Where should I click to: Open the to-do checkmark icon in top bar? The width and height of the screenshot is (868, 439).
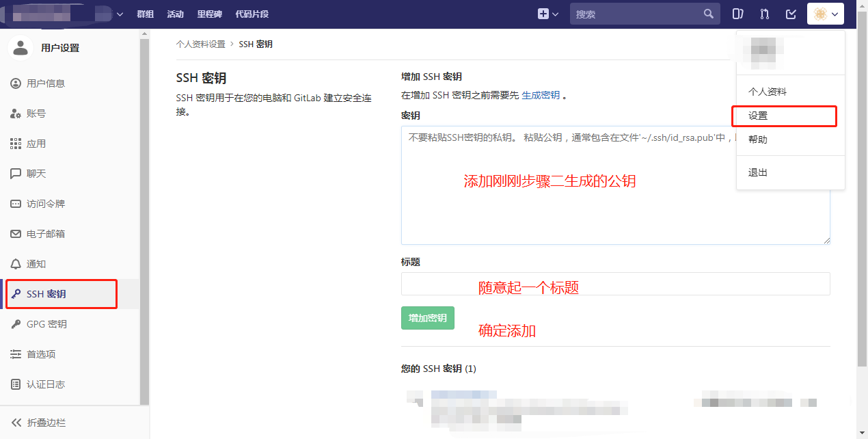791,14
